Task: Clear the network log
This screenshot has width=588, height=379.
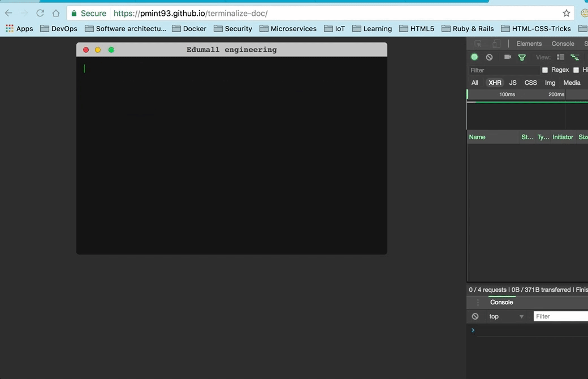Action: click(x=490, y=57)
